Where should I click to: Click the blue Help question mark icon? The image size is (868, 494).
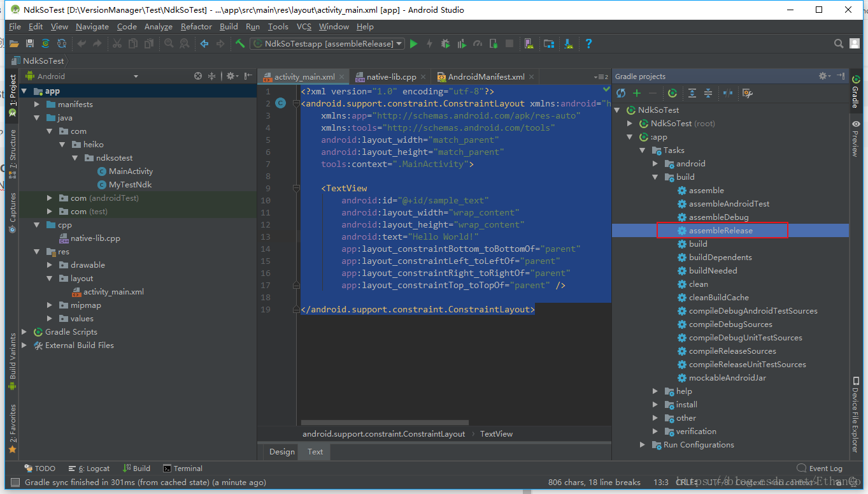tap(588, 43)
